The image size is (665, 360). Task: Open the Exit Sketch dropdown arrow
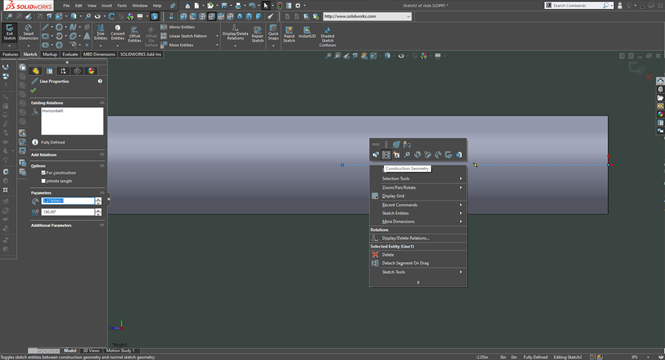[9, 46]
